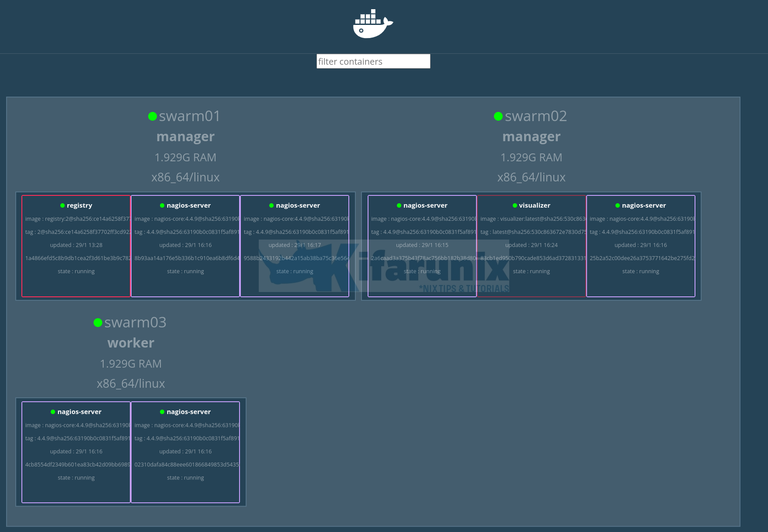Click the green status dot beside swarm02

(x=498, y=116)
